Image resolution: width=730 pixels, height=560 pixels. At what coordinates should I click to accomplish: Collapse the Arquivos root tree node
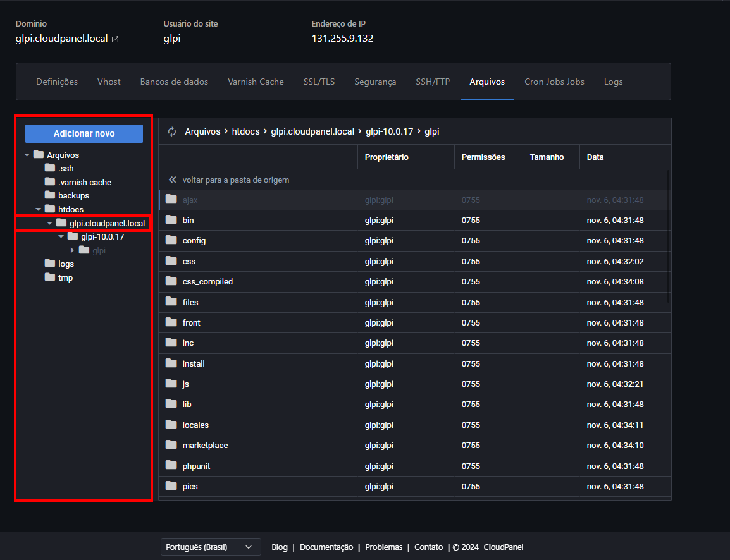(27, 155)
